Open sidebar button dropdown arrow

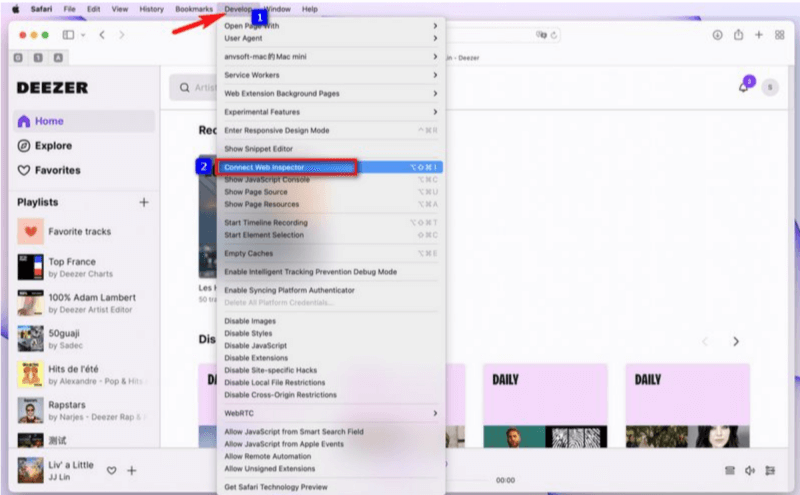[83, 35]
